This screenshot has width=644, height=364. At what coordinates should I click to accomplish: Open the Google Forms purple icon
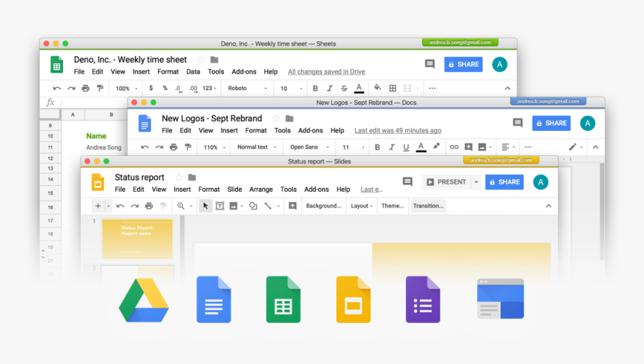(x=422, y=300)
